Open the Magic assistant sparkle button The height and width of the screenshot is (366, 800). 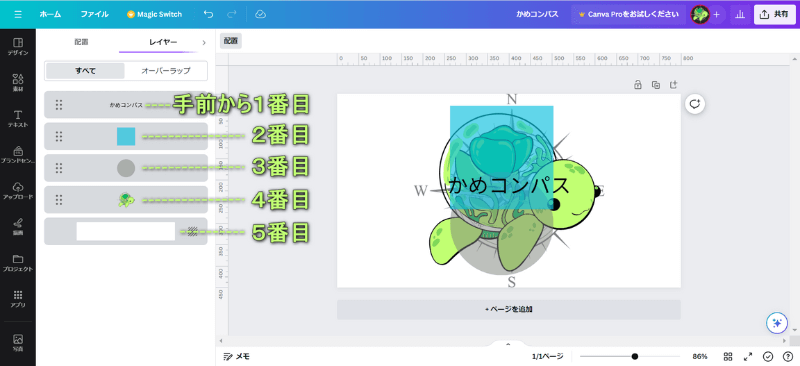pyautogui.click(x=777, y=323)
